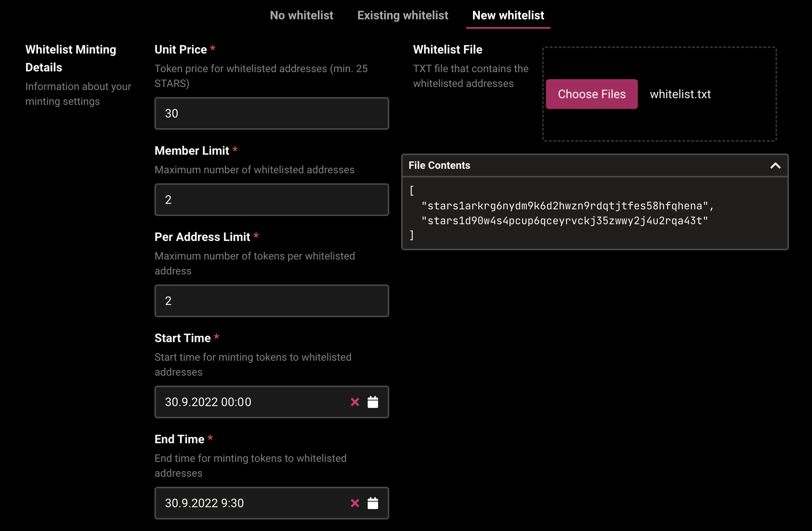
Task: Click into the Per Address Limit field
Action: pos(272,301)
